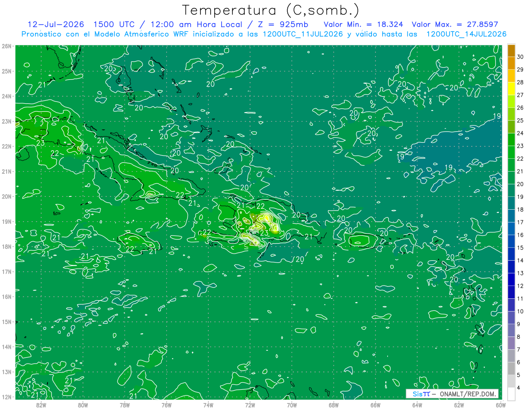The image size is (532, 411).
Task: Pick the purple swatch between 8 and 9
Action: coord(511,330)
